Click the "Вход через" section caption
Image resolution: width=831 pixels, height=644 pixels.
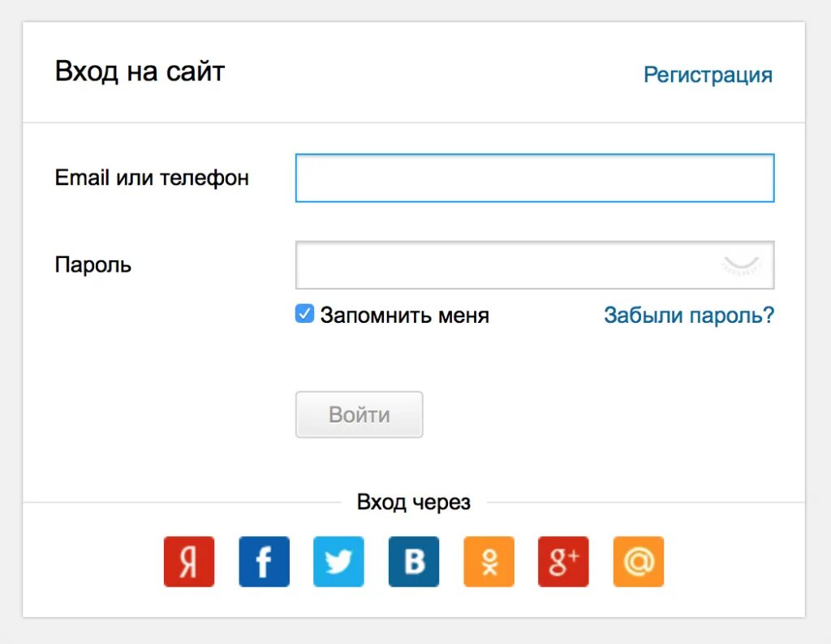pyautogui.click(x=413, y=502)
